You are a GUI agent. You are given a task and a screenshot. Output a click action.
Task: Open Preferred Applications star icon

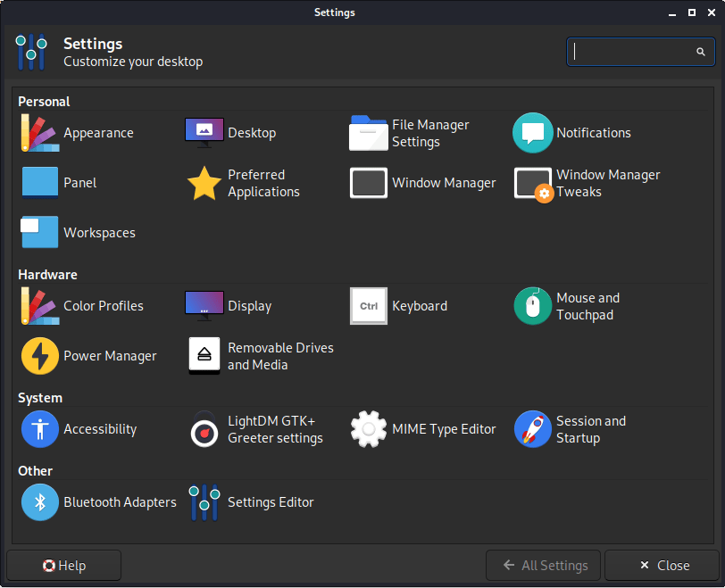click(204, 183)
